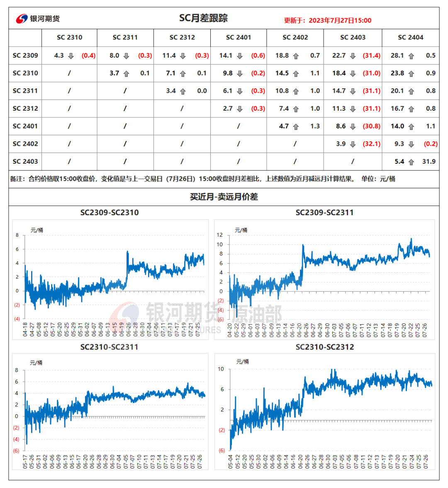Open the SC2310-SC2312 spread line chart

pos(325,411)
